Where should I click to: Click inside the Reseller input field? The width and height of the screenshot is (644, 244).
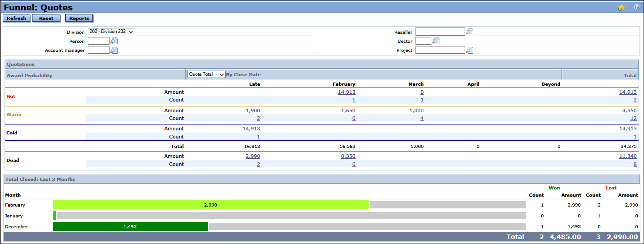click(440, 32)
